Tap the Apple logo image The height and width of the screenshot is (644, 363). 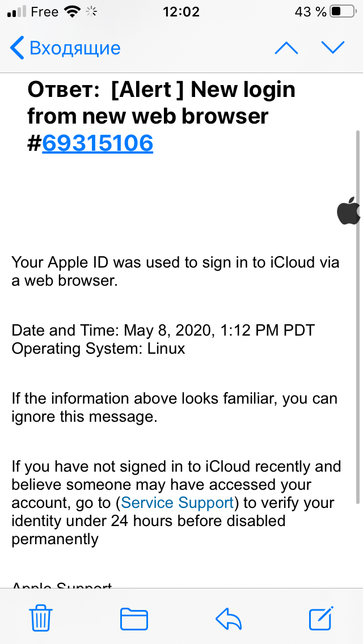349,211
